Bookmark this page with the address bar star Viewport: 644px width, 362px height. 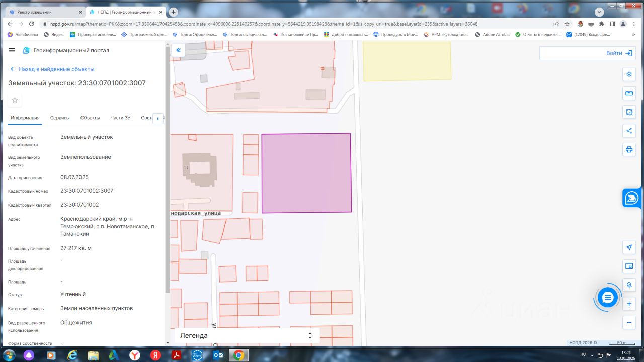click(567, 24)
